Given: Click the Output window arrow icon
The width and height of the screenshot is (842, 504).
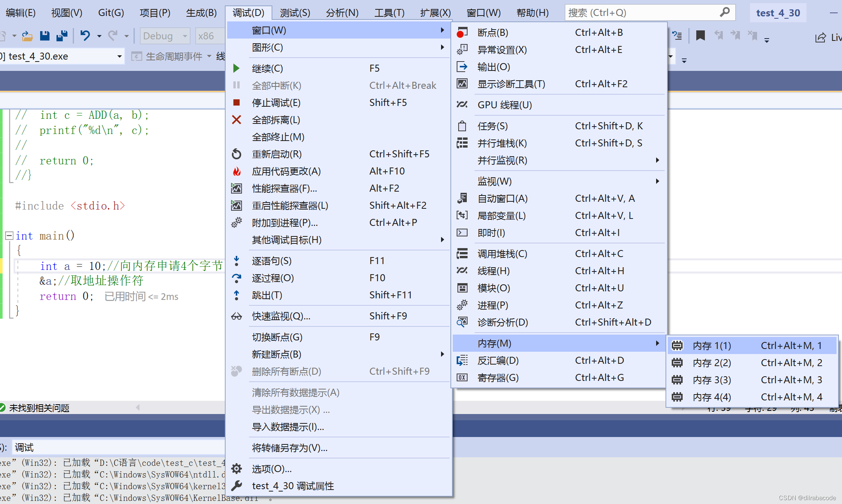Looking at the screenshot, I should tap(462, 67).
